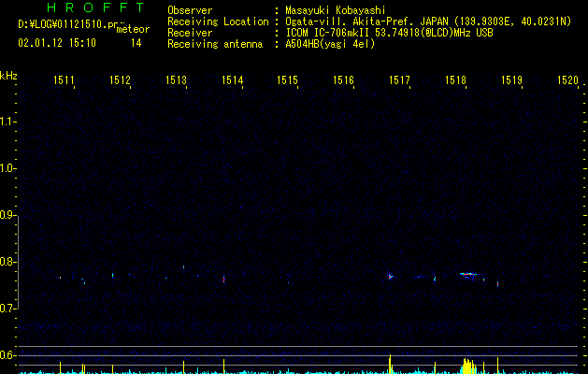588x374 pixels.
Task: Select observer name Masayuki Kobayashi
Action: tap(336, 10)
